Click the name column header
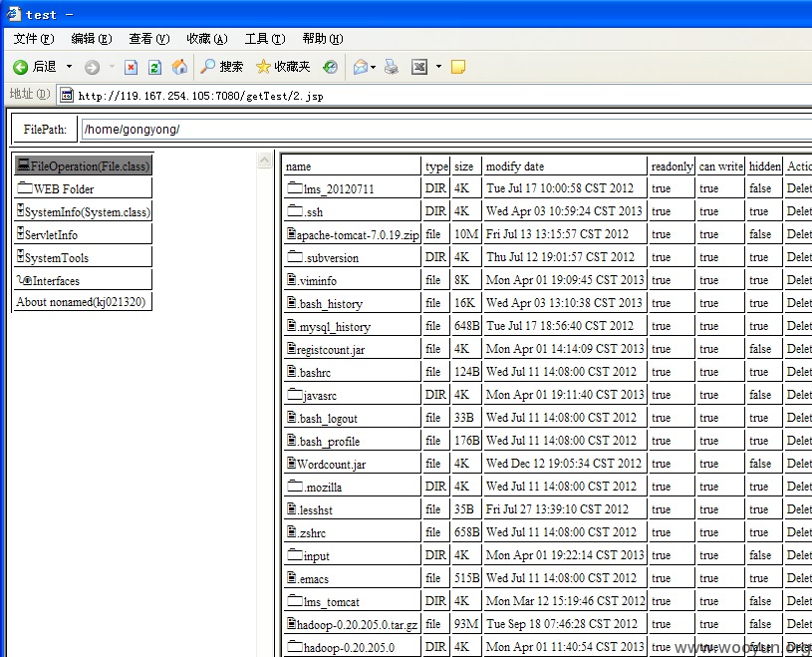Screen dimensions: 812x657 click(298, 166)
